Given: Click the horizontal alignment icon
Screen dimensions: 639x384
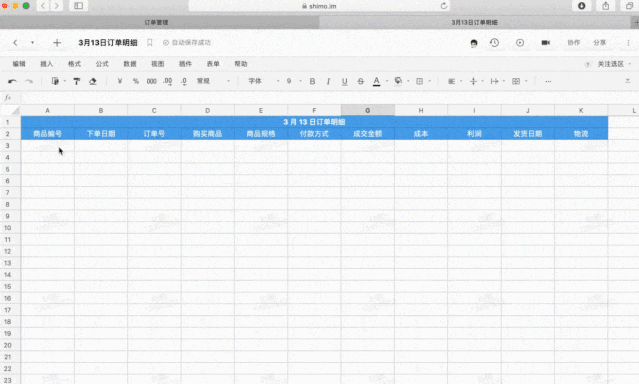Looking at the screenshot, I should pyautogui.click(x=452, y=81).
